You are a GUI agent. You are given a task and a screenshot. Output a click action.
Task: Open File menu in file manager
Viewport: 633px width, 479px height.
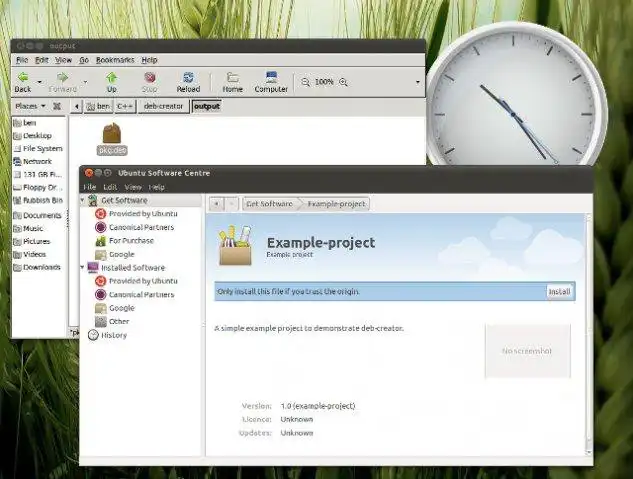22,60
